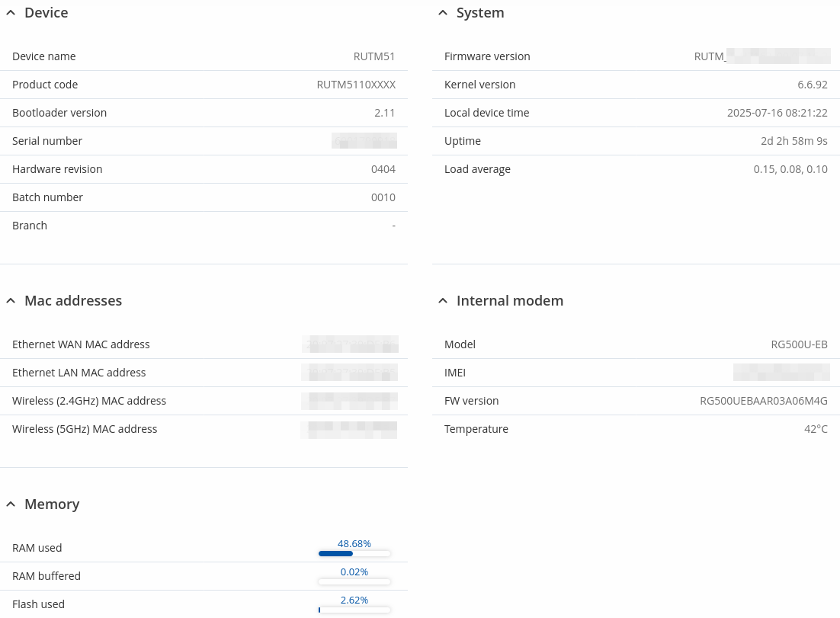Collapse the Device section chevron

pos(11,13)
